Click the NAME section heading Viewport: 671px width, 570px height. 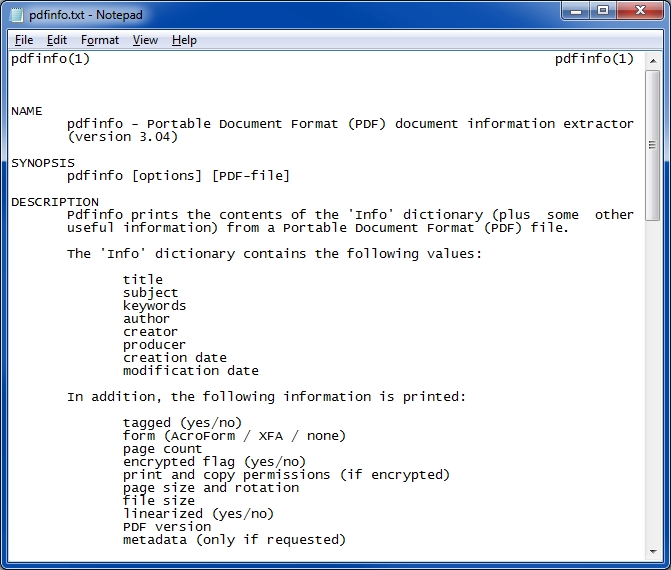(x=27, y=111)
